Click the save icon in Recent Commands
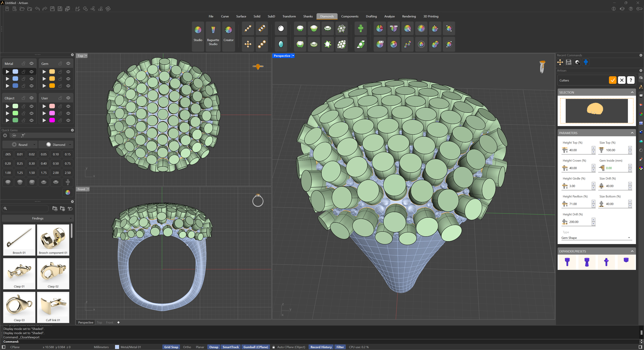This screenshot has width=644, height=350. [569, 62]
